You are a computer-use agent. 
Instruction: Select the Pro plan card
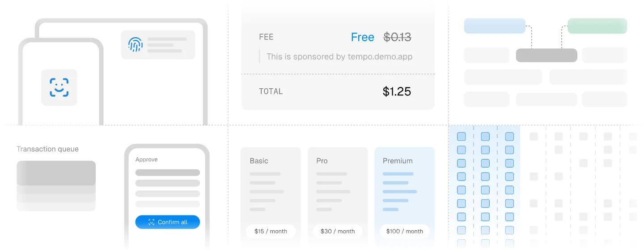[x=338, y=196]
